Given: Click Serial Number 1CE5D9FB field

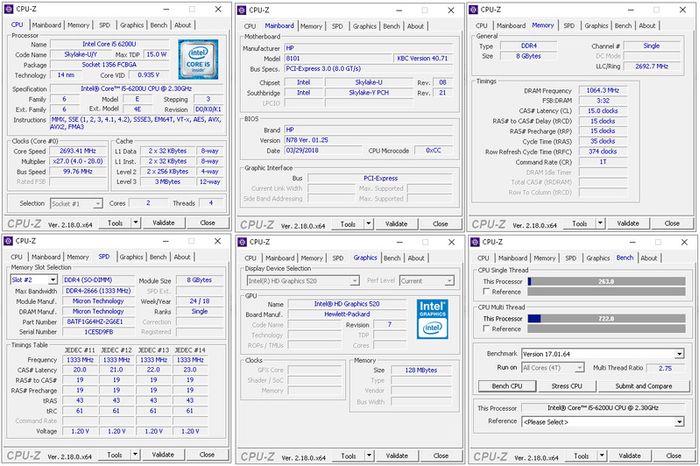Looking at the screenshot, I should pos(98,332).
